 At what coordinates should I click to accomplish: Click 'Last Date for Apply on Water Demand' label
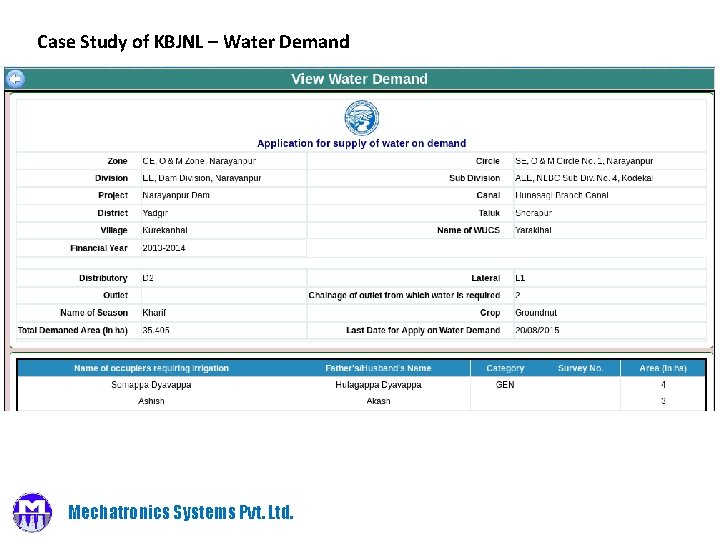pyautogui.click(x=423, y=330)
